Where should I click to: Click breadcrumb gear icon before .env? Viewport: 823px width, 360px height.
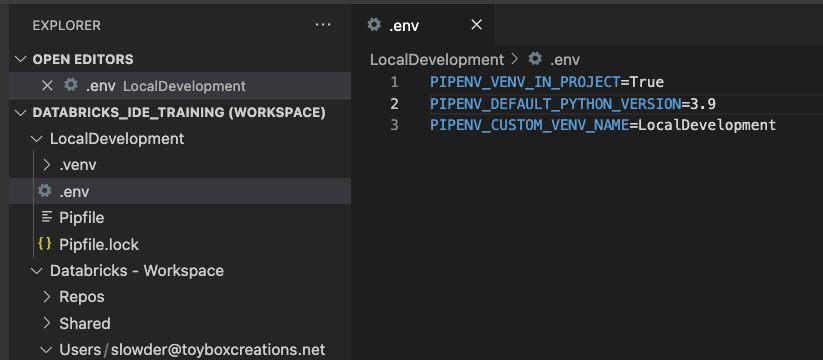[535, 59]
